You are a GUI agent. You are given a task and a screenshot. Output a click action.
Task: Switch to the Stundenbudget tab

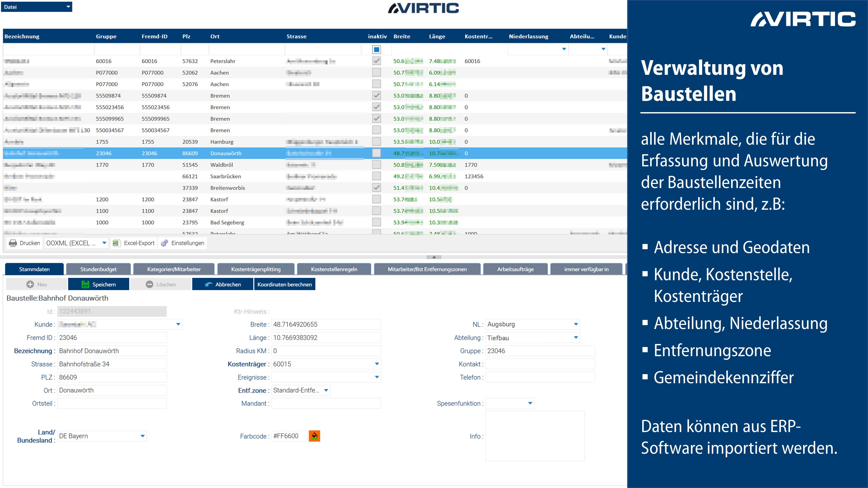point(98,269)
